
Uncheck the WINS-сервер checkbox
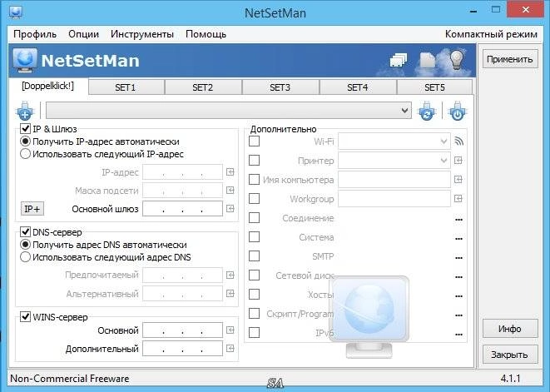point(25,316)
